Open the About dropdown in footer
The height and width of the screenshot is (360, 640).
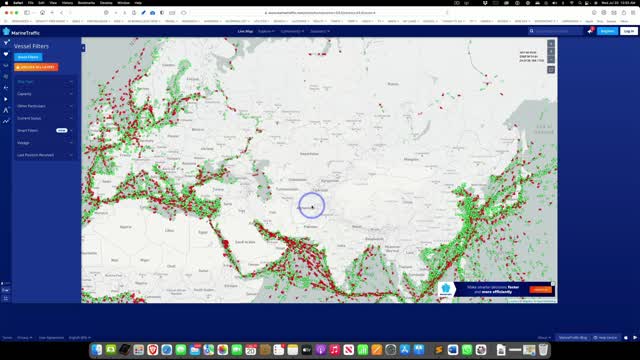[544, 338]
